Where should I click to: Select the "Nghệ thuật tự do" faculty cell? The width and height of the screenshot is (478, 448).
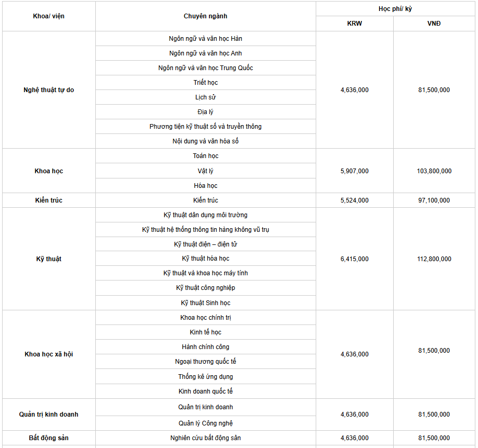pos(49,90)
